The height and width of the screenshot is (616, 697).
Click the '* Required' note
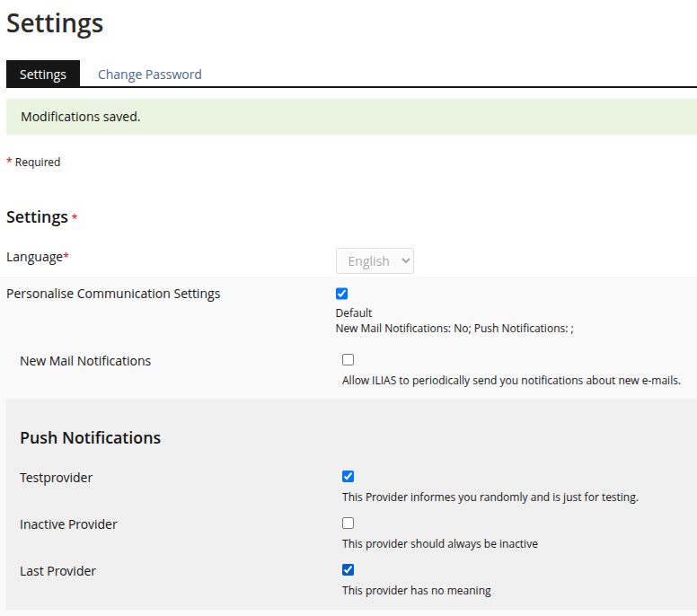34,163
